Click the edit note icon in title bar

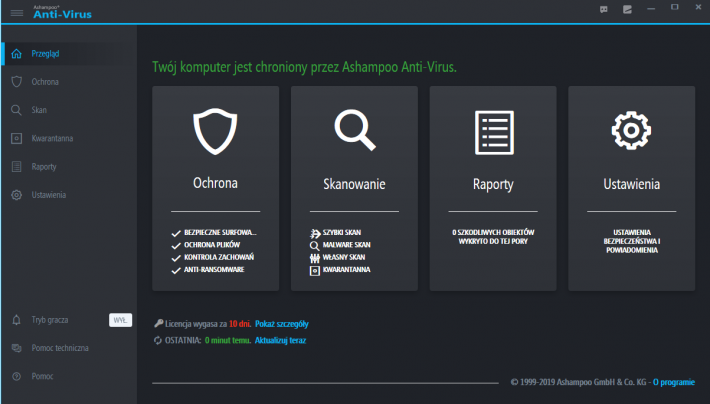627,9
